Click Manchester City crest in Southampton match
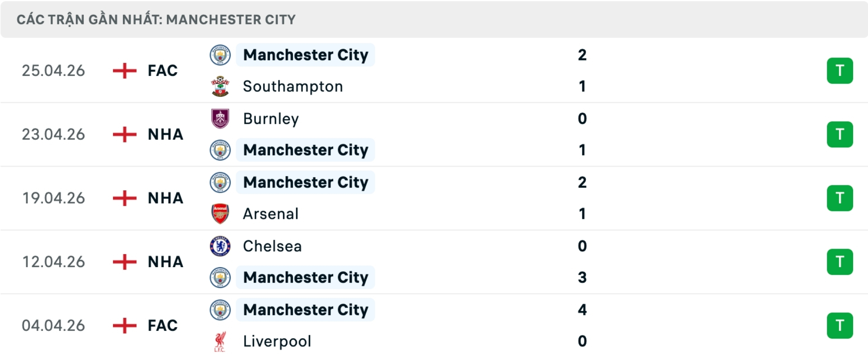The height and width of the screenshot is (358, 868). coord(220,55)
